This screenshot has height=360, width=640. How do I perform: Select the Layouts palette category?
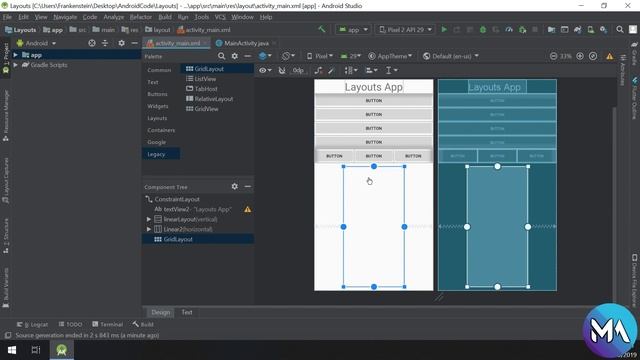157,118
